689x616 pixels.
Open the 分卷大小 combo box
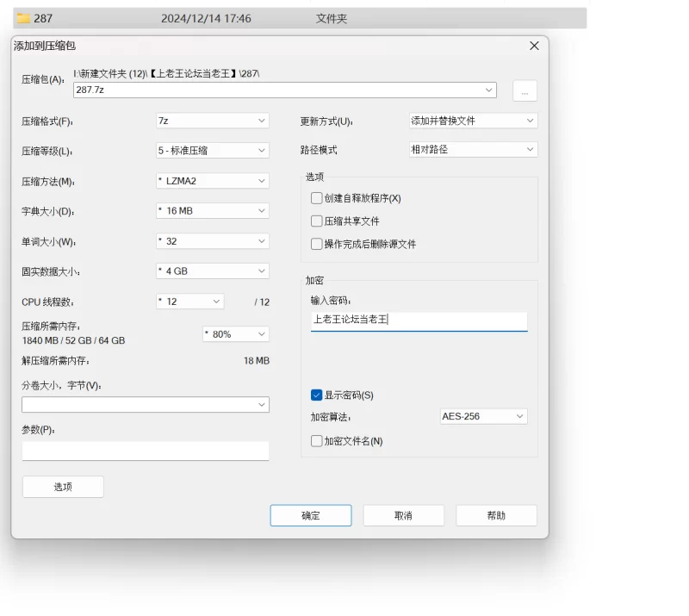click(146, 405)
